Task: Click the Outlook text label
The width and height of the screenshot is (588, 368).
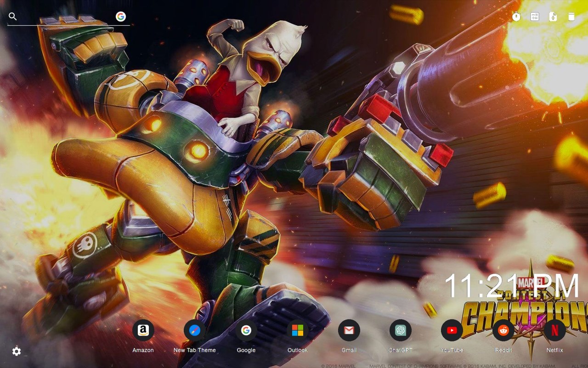Action: coord(298,350)
